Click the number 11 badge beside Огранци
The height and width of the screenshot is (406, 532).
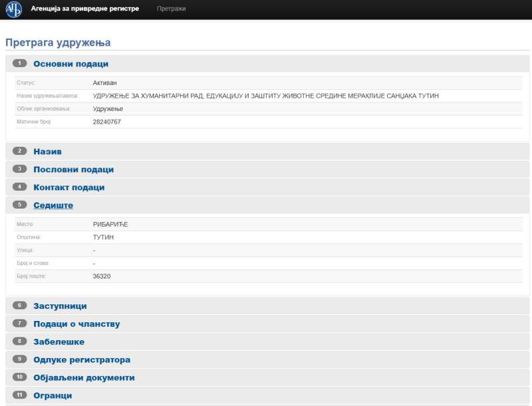pyautogui.click(x=19, y=395)
